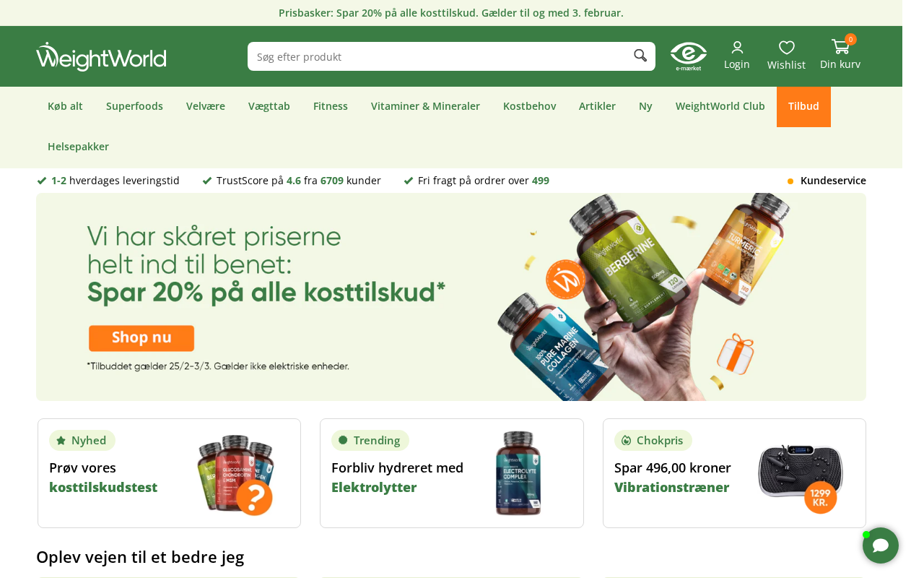The height and width of the screenshot is (578, 924).
Task: Open the shopping cart icon
Action: [x=840, y=47]
